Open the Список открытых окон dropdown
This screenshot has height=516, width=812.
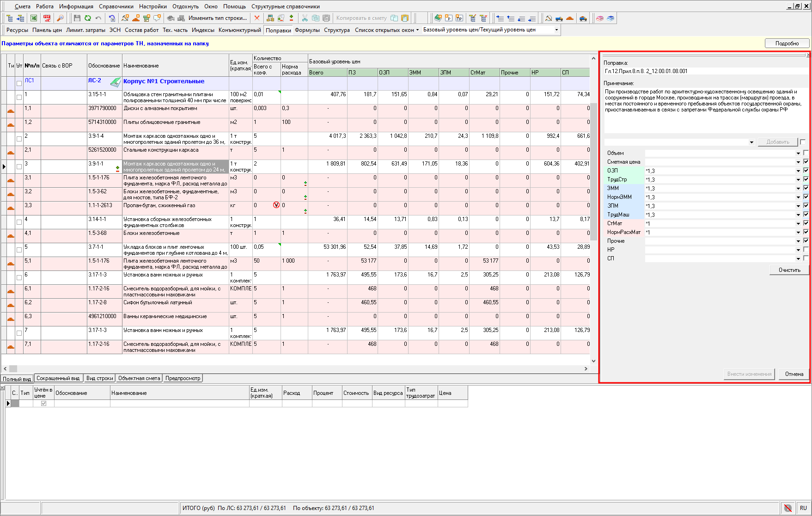pos(387,30)
